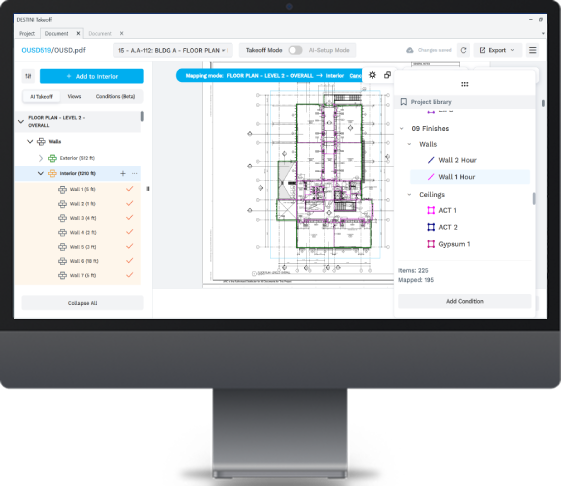Collapse the Interior (1210 ft) node
The image size is (561, 486).
[41, 174]
